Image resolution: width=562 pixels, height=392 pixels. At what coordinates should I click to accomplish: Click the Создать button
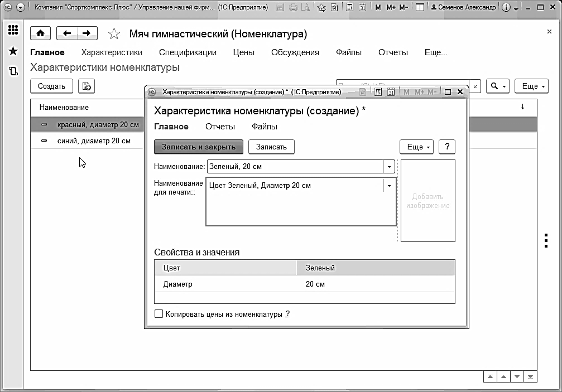[x=51, y=86]
